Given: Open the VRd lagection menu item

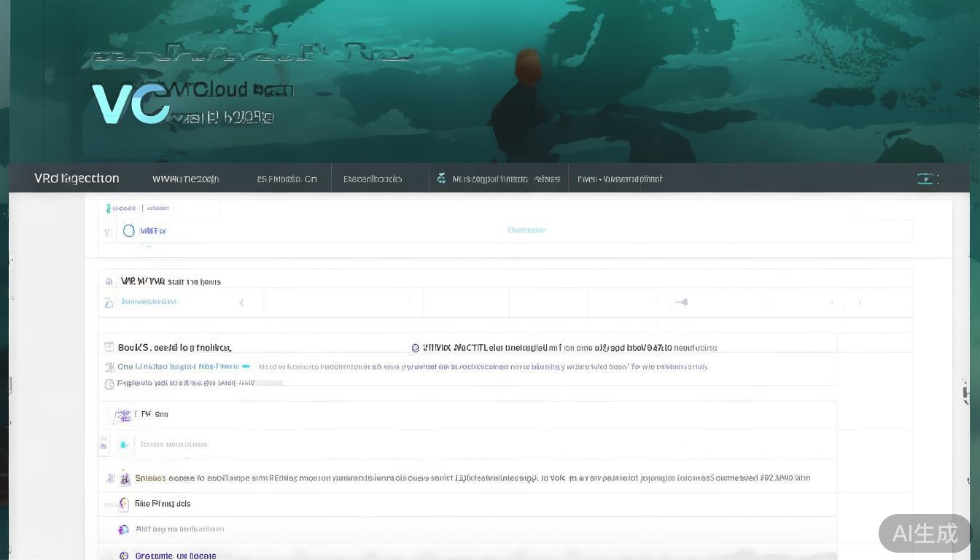Looking at the screenshot, I should tap(76, 178).
